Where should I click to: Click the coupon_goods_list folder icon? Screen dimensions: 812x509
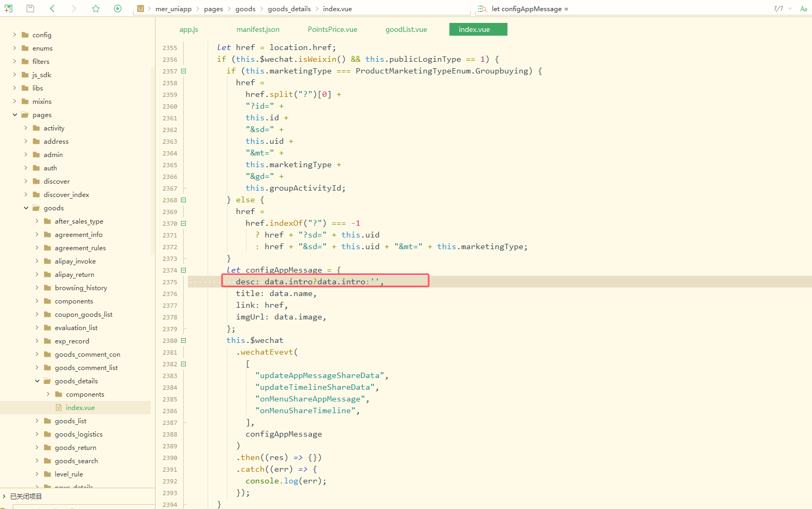(x=47, y=314)
